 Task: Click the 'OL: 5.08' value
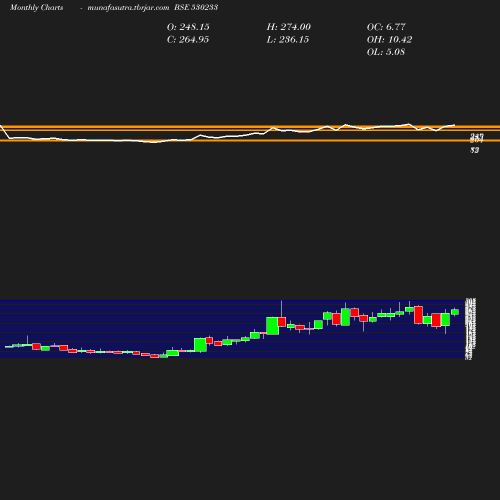386,52
